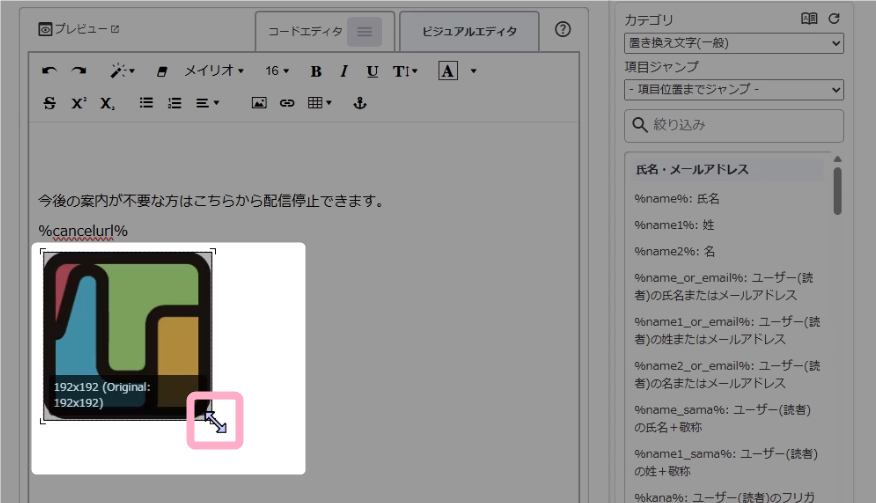
Task: Switch to the コードエディタ tab
Action: pyautogui.click(x=305, y=31)
